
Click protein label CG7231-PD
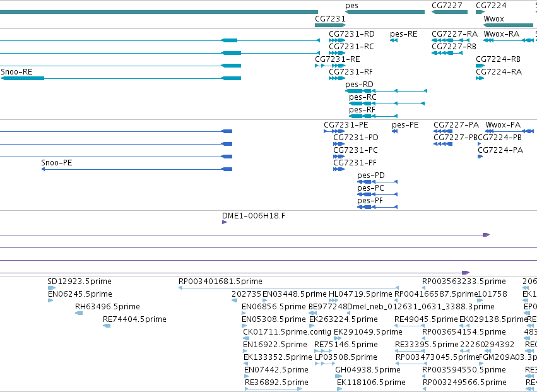pyautogui.click(x=356, y=138)
